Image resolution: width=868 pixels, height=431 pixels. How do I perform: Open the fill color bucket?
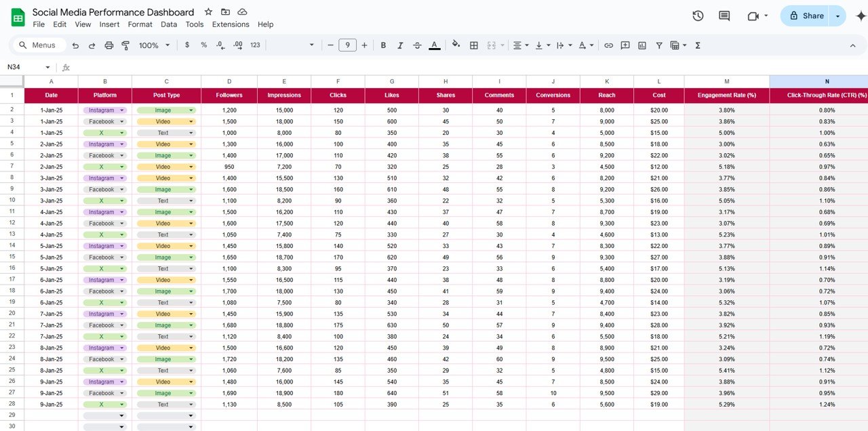(x=456, y=45)
